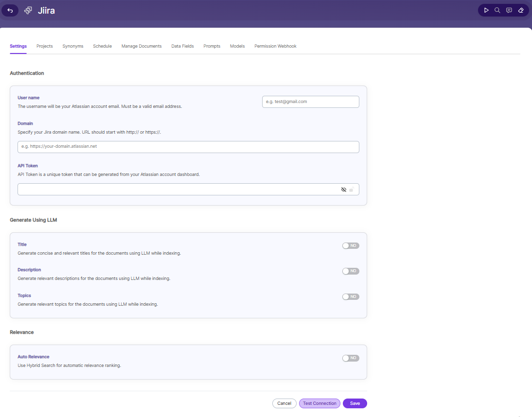Toggle API Token visibility eye icon
Image resolution: width=532 pixels, height=417 pixels.
pyautogui.click(x=344, y=190)
